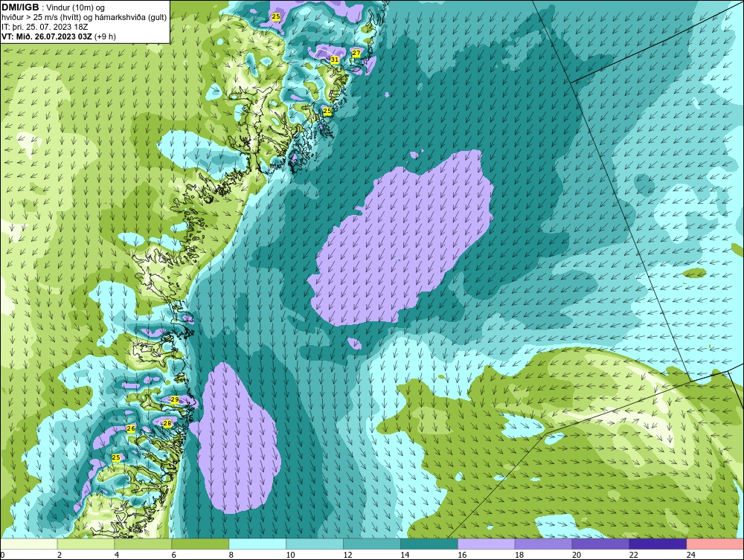Image resolution: width=744 pixels, height=560 pixels.
Task: Click the legend scale number 22
Action: click(x=633, y=555)
